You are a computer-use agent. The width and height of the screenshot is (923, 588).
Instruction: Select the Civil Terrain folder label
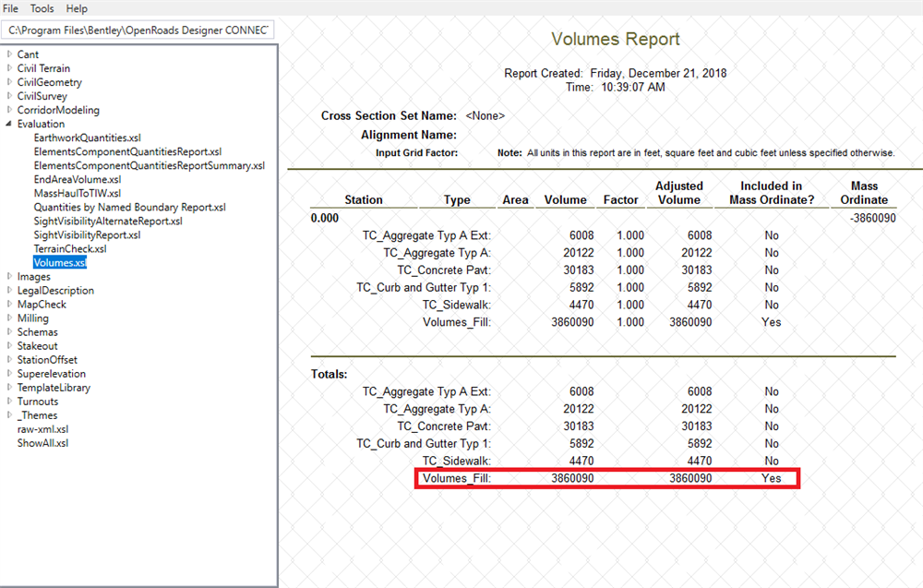point(43,68)
